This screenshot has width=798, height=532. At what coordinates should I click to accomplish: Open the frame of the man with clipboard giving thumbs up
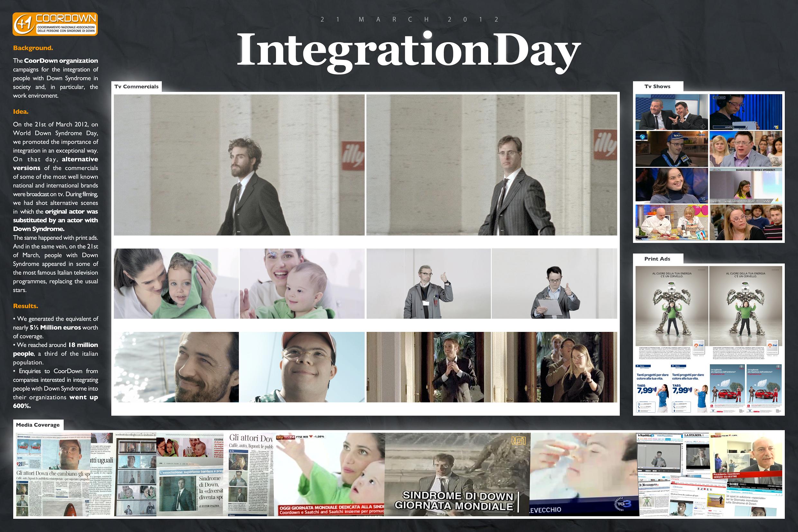pyautogui.click(x=555, y=284)
